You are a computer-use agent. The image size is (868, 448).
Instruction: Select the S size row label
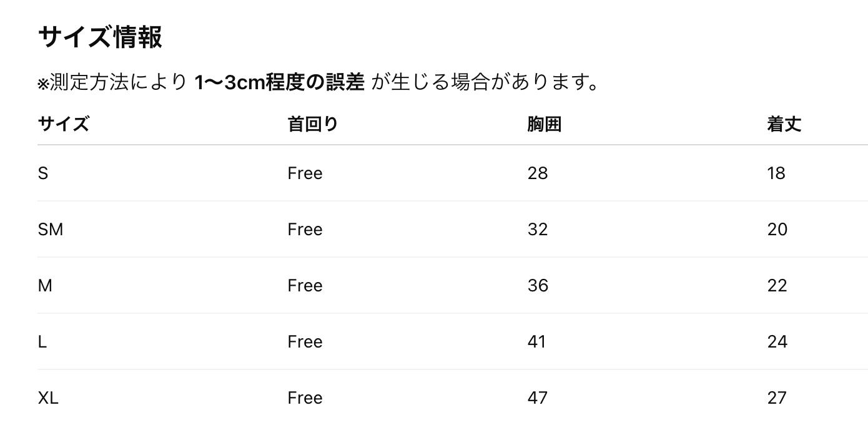43,173
